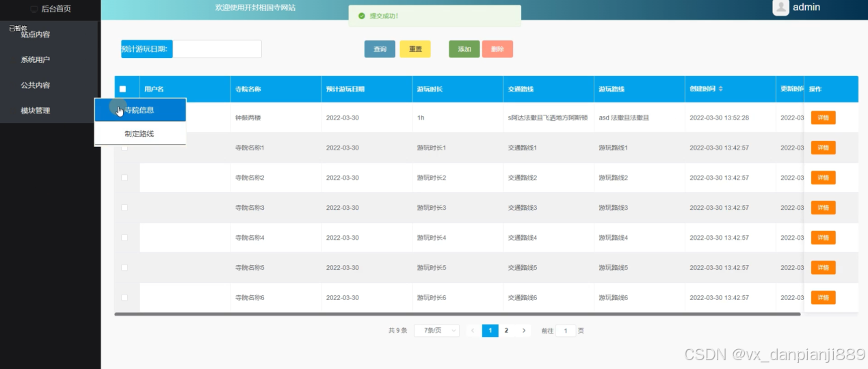Click the 共 9 条 total text
868x369 pixels.
pos(397,331)
